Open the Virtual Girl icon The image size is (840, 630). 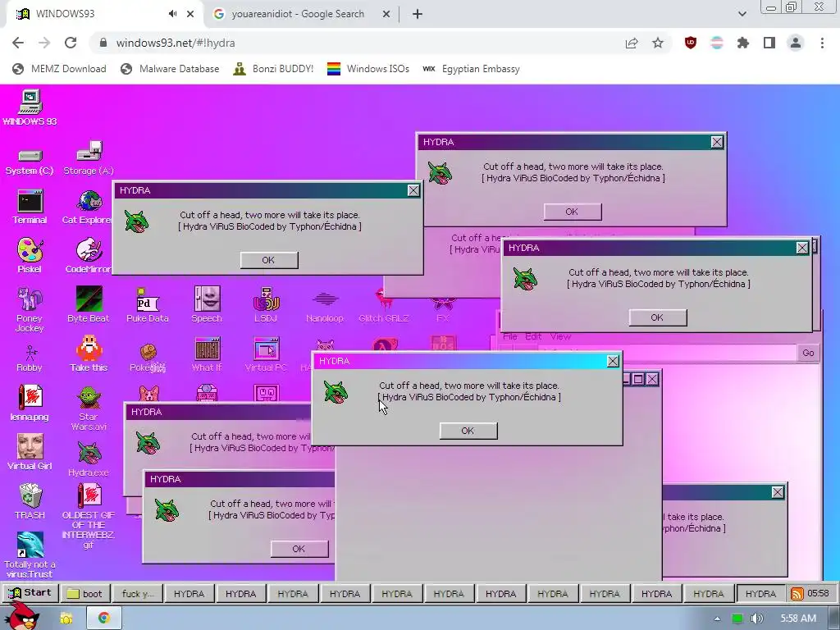click(x=30, y=452)
